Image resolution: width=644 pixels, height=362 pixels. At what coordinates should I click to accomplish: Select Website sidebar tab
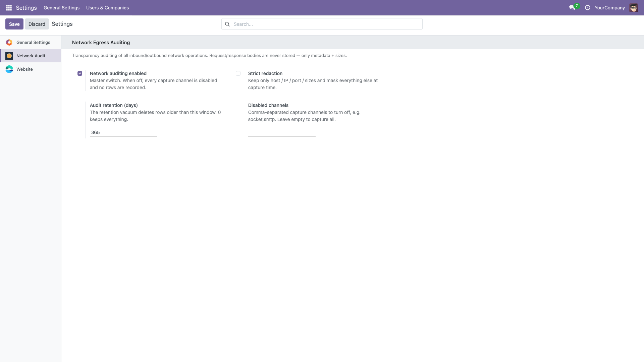31,69
